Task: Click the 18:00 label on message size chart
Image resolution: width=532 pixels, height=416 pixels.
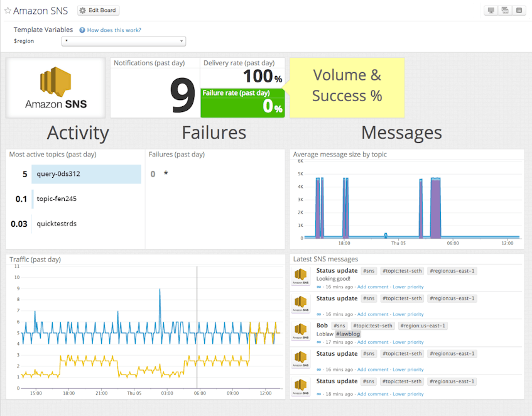Action: [x=344, y=243]
